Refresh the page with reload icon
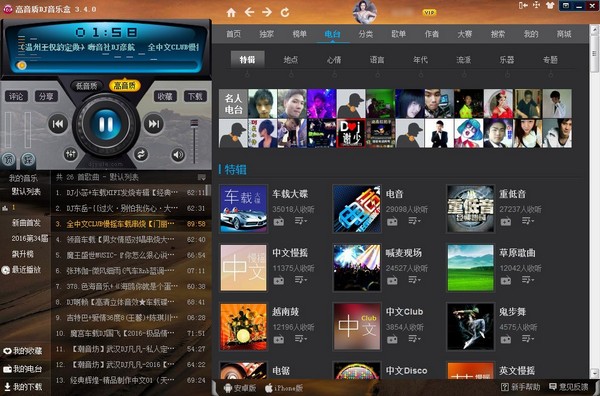The width and height of the screenshot is (600, 396). click(x=285, y=13)
